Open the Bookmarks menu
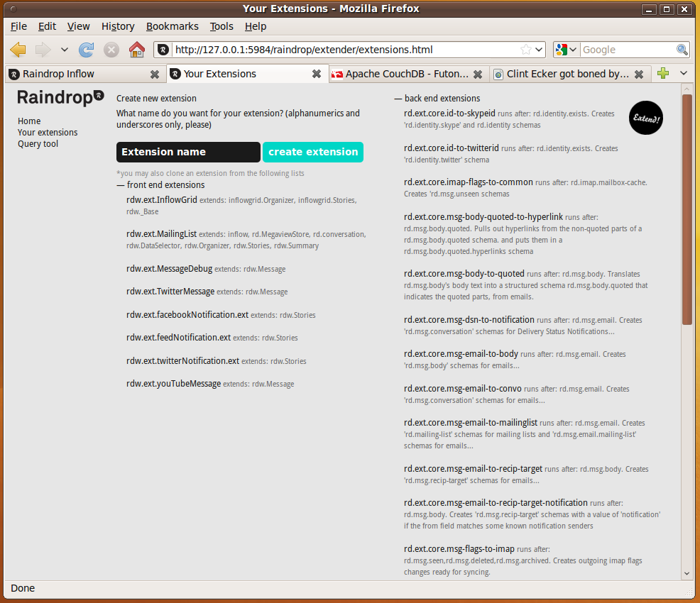The width and height of the screenshot is (700, 603). [173, 26]
